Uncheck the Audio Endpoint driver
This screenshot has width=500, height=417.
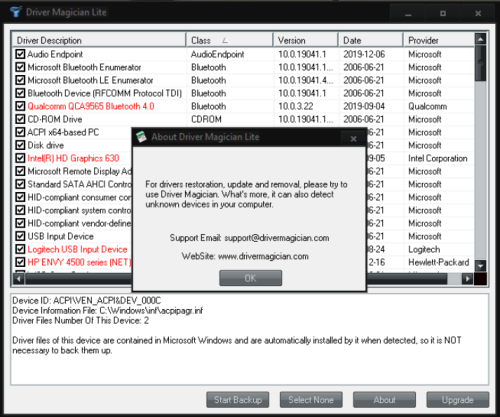pos(20,54)
